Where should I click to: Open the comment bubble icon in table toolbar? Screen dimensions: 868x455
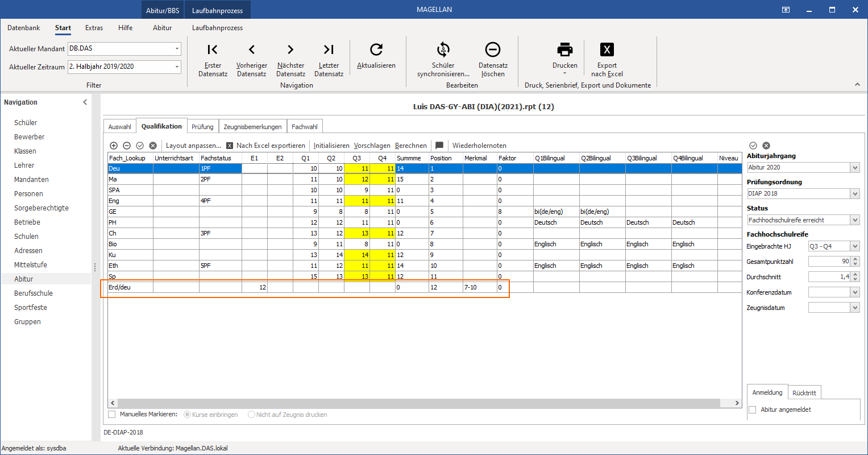(439, 146)
